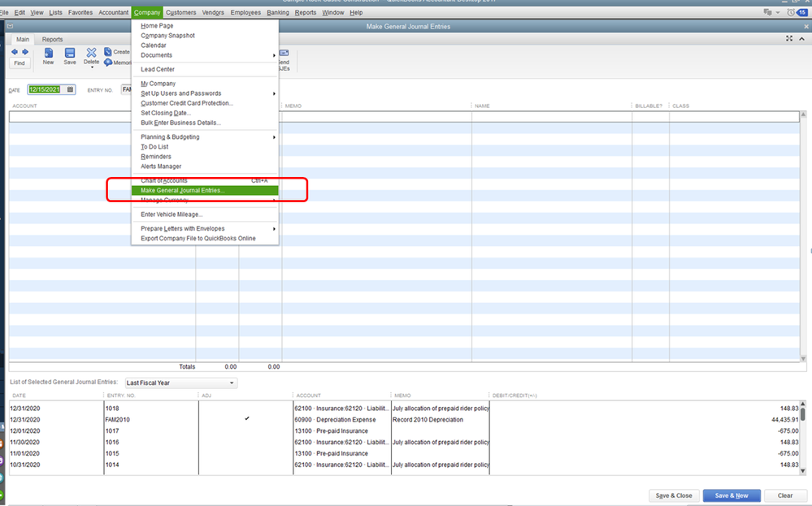812x506 pixels.
Task: Collapse the toolbar ribbon with caret
Action: [801, 39]
